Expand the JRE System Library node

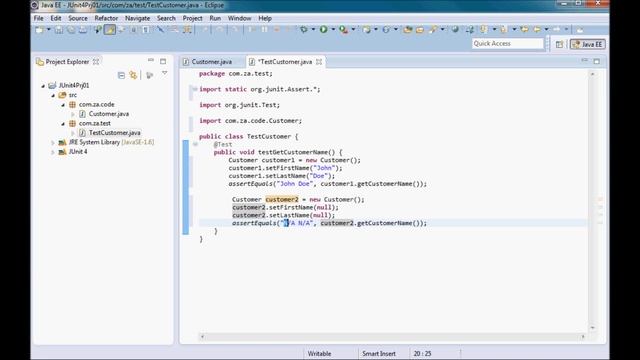coord(53,142)
